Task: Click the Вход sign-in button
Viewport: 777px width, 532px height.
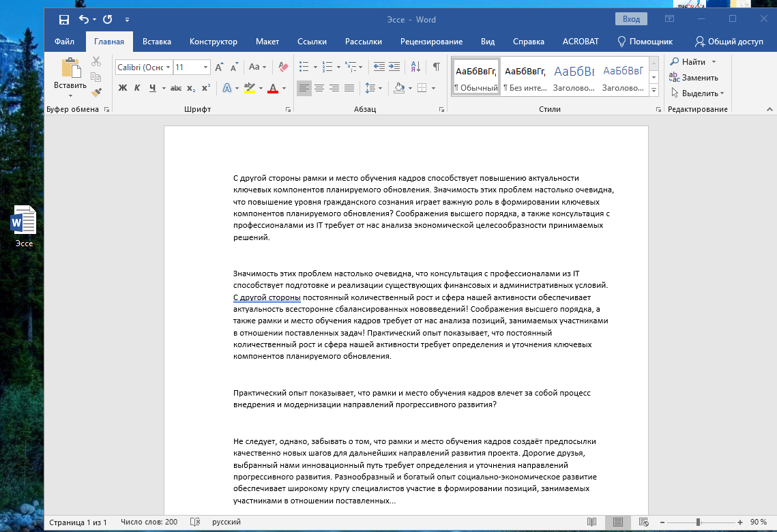Action: coord(631,19)
